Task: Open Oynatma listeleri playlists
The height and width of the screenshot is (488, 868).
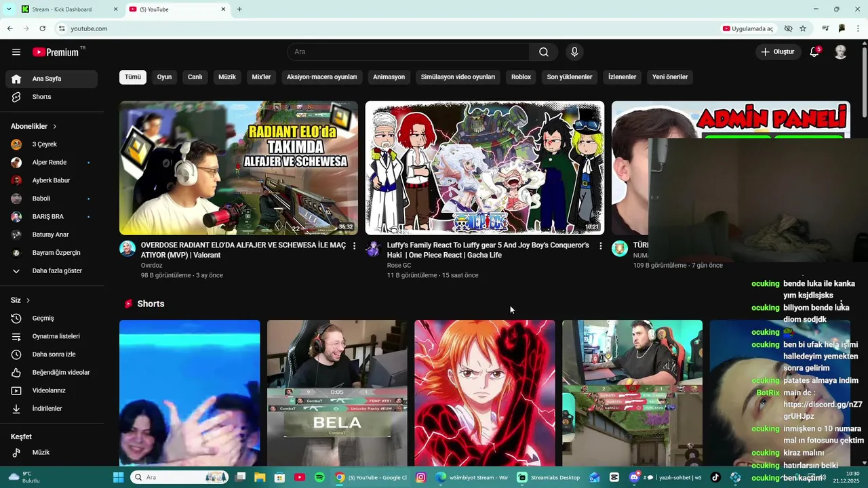Action: pos(52,336)
